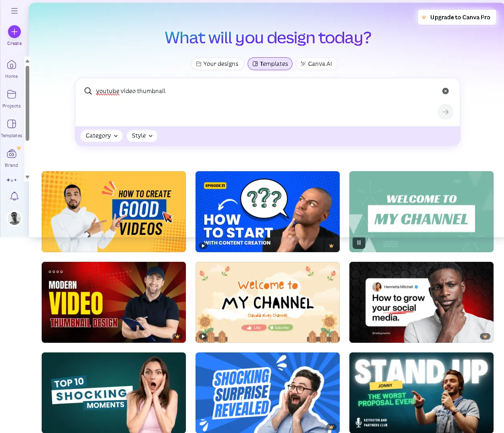
Task: Open the hamburger menu icon
Action: coord(14,11)
